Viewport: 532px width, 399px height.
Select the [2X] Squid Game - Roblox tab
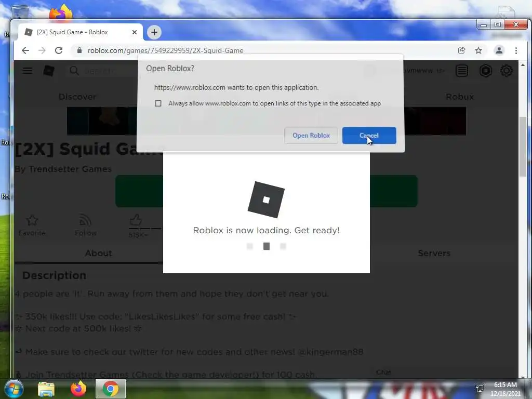click(x=81, y=32)
